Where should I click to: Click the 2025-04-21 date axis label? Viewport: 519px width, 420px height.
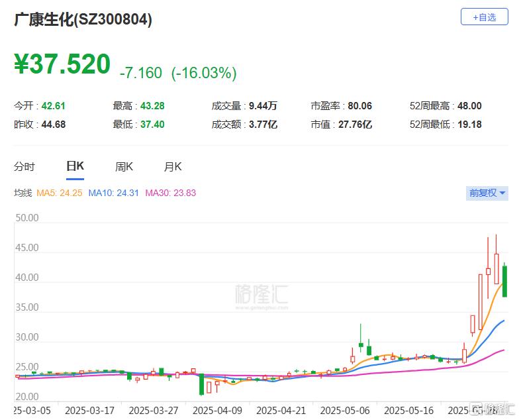click(281, 411)
